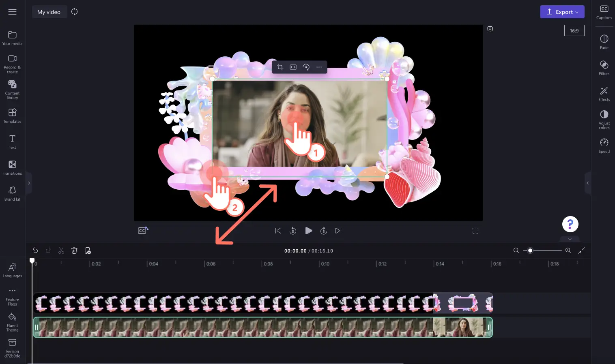This screenshot has width=615, height=364.
Task: Open Speed settings
Action: point(604,146)
